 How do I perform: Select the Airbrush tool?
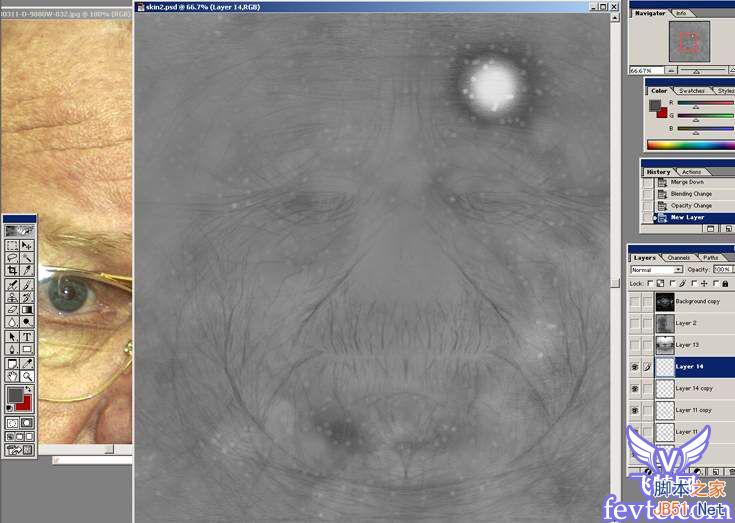[x=12, y=285]
